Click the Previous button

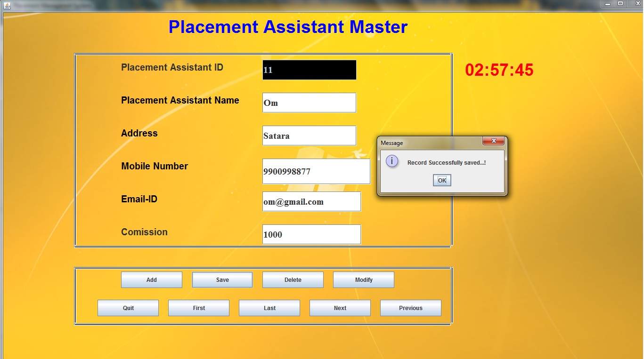click(x=410, y=308)
